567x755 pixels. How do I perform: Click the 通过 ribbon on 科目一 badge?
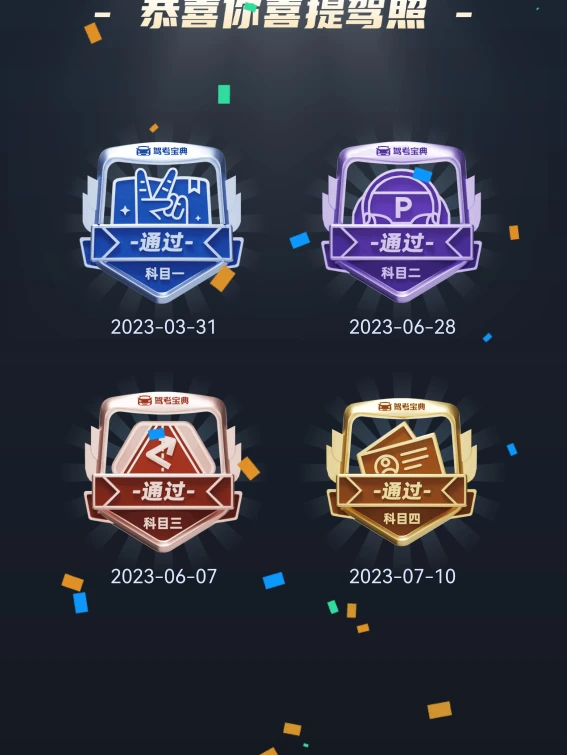162,243
